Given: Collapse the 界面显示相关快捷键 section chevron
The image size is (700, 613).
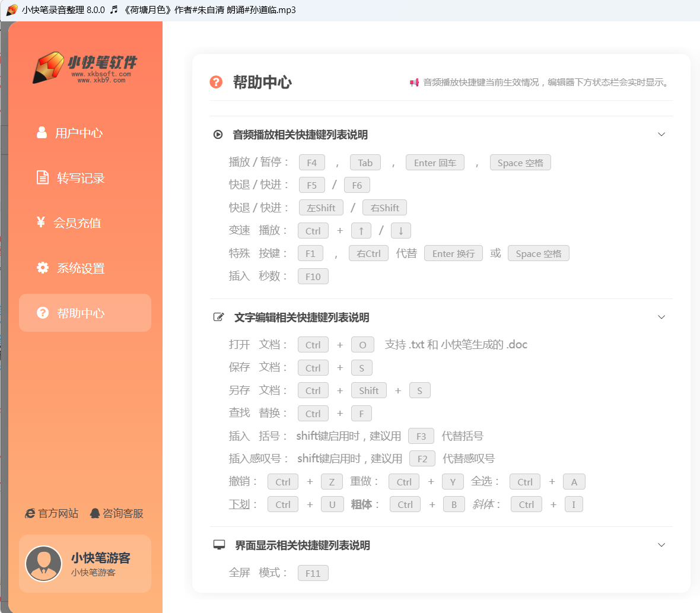Looking at the screenshot, I should click(x=661, y=545).
